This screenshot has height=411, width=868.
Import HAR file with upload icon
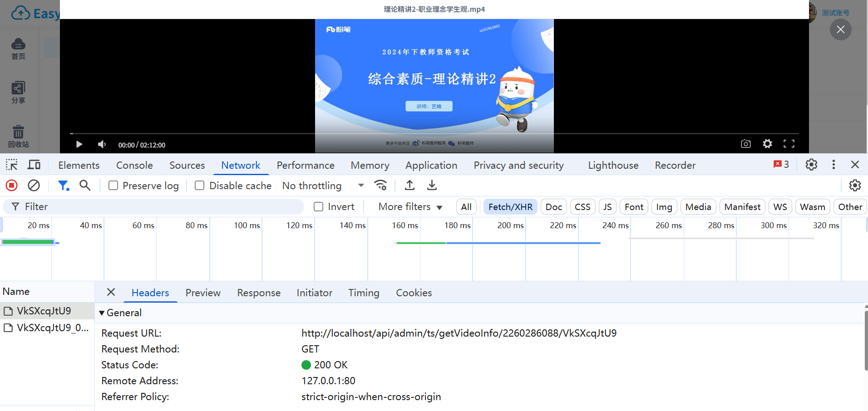tap(409, 185)
